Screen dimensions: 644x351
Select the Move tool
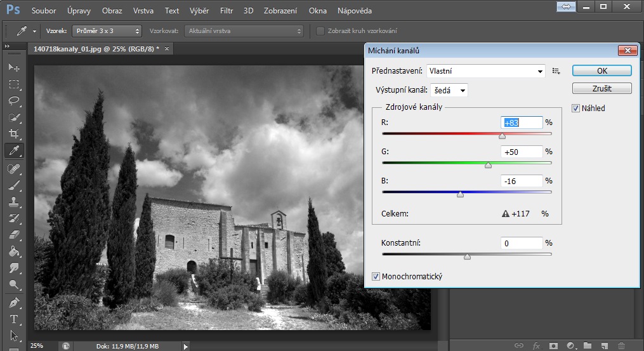[x=13, y=67]
